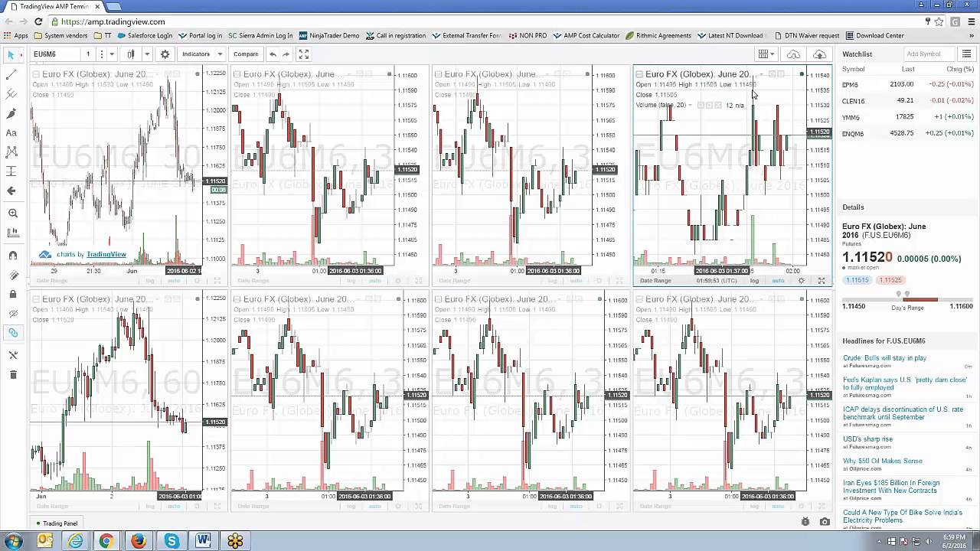
Task: Select the measure ruler tool in sidebar
Action: (12, 233)
